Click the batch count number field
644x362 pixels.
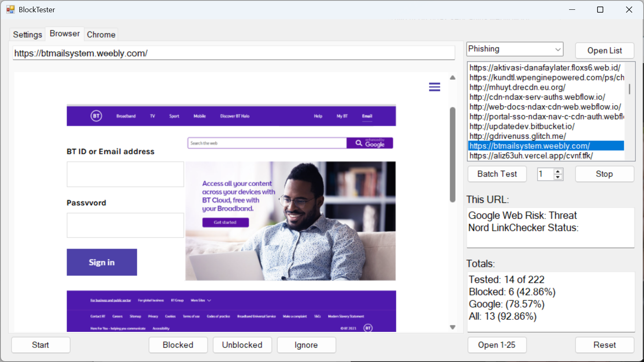(x=545, y=174)
